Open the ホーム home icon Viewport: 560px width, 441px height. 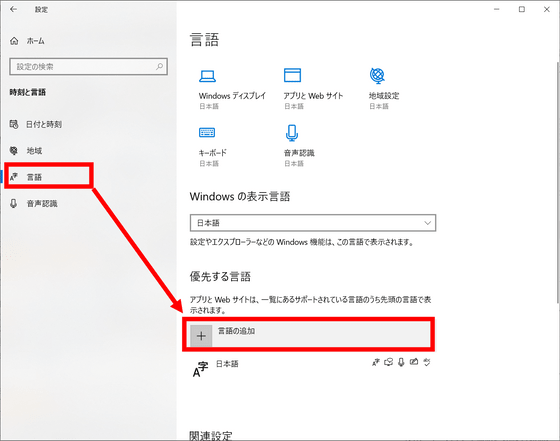[x=14, y=41]
